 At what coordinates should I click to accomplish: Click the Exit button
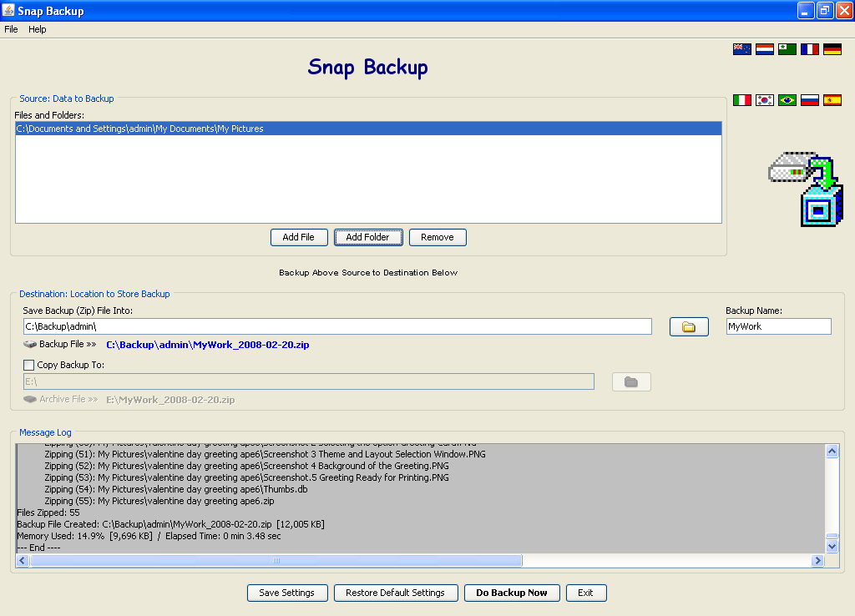coord(585,593)
